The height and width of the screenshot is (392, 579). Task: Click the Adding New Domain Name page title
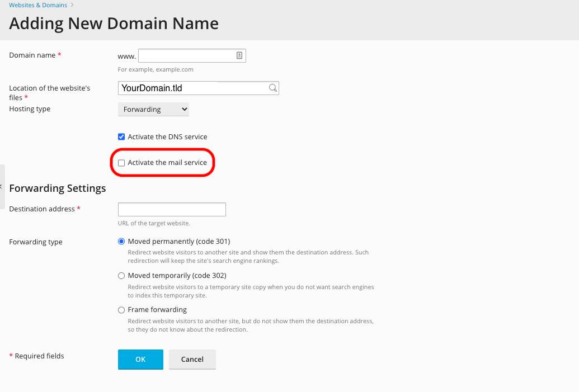tap(114, 23)
